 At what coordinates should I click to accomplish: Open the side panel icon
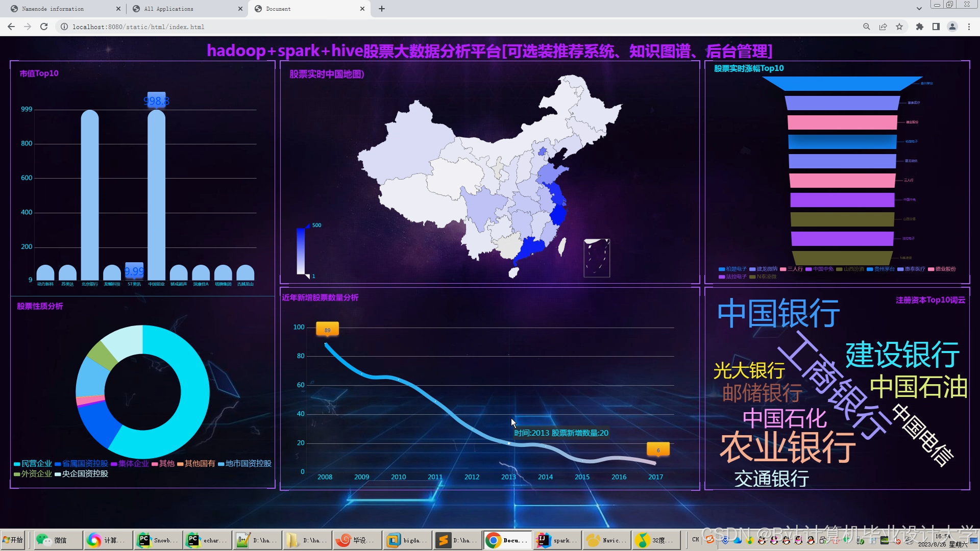[936, 27]
